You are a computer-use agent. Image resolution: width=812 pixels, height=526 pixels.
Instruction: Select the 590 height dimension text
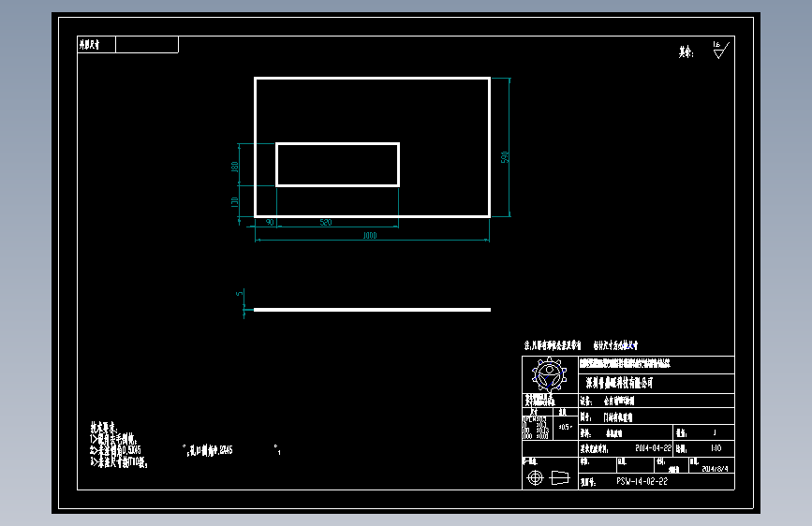tap(505, 157)
